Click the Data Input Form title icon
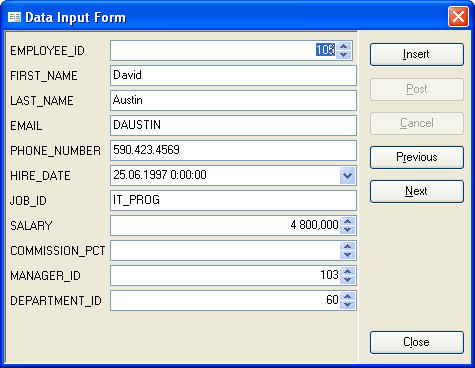 coord(14,17)
